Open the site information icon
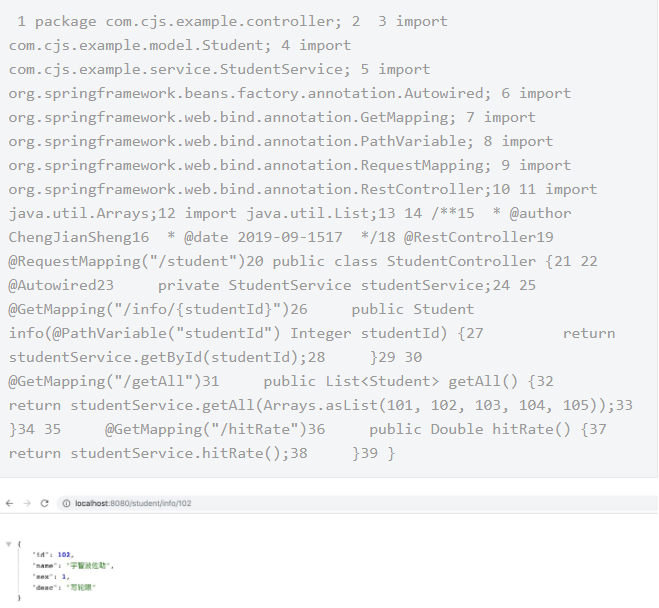Image resolution: width=659 pixels, height=608 pixels. (x=66, y=503)
